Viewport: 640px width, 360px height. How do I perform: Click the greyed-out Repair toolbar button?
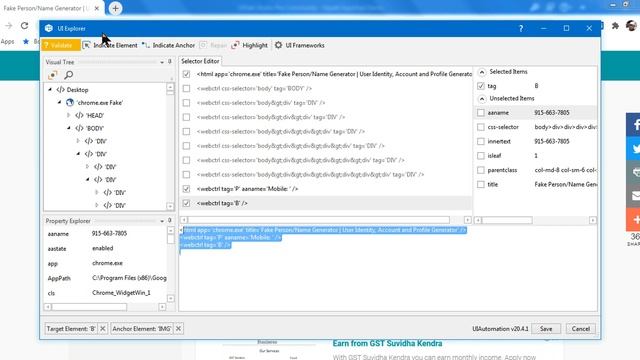(x=213, y=45)
